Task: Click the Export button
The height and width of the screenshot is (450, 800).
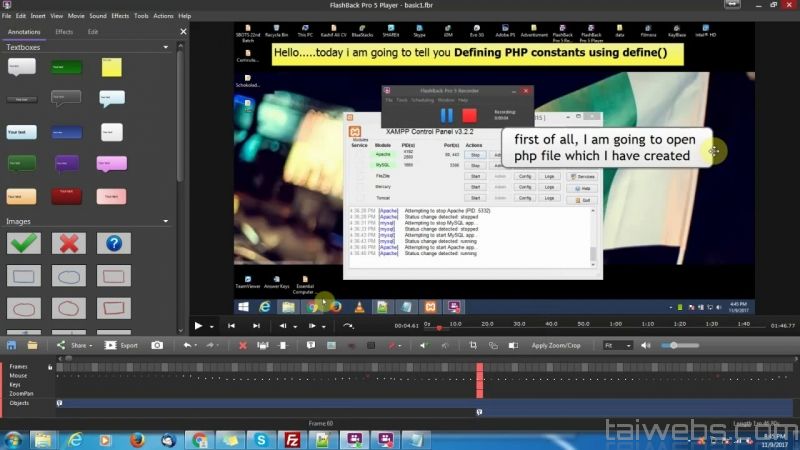Action: pyautogui.click(x=123, y=345)
